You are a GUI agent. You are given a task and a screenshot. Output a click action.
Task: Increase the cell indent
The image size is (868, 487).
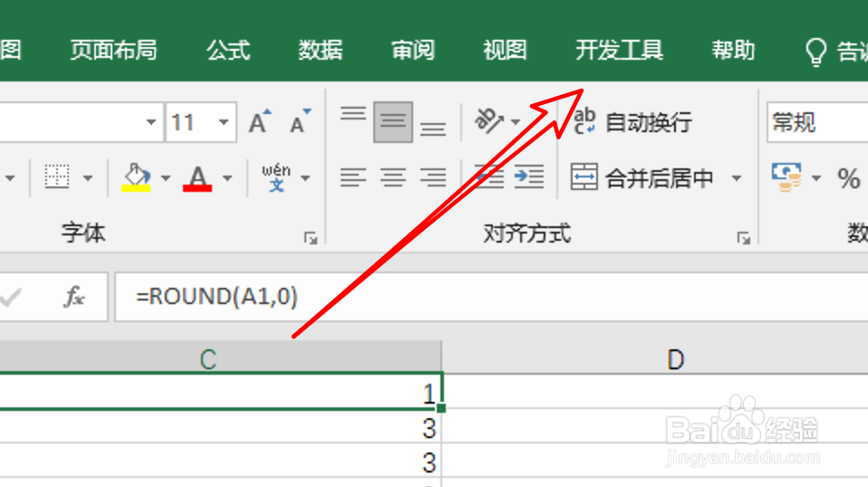click(x=528, y=177)
